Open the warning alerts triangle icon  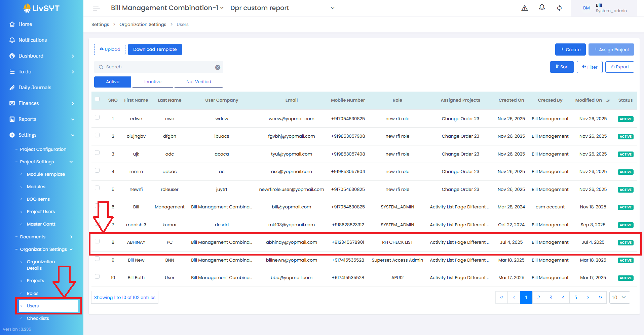524,8
